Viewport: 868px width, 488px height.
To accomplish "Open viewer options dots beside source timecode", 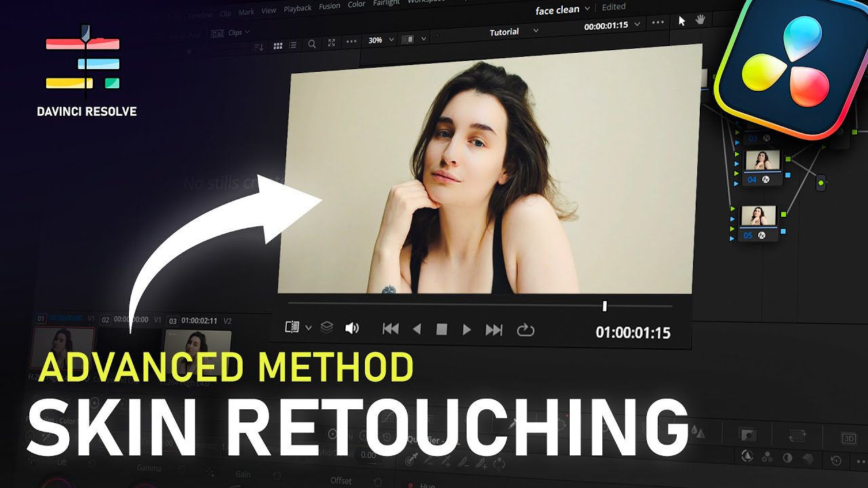I will 658,22.
